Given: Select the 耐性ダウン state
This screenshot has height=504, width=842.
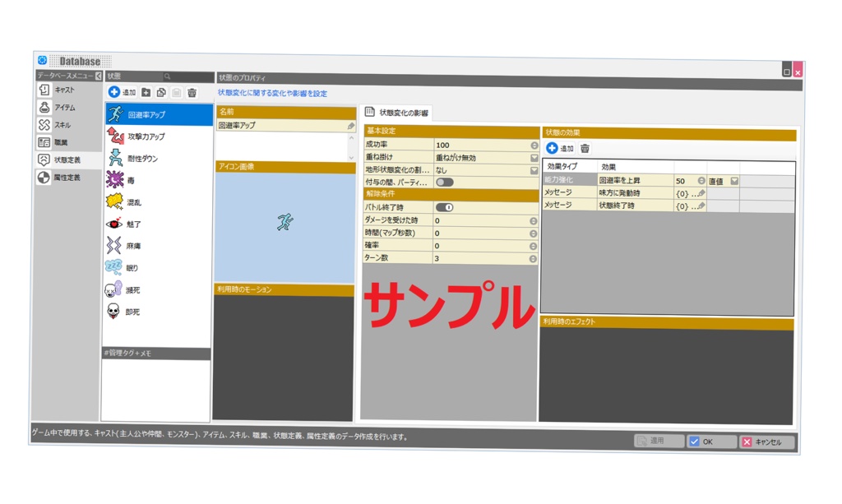Looking at the screenshot, I should coord(159,159).
